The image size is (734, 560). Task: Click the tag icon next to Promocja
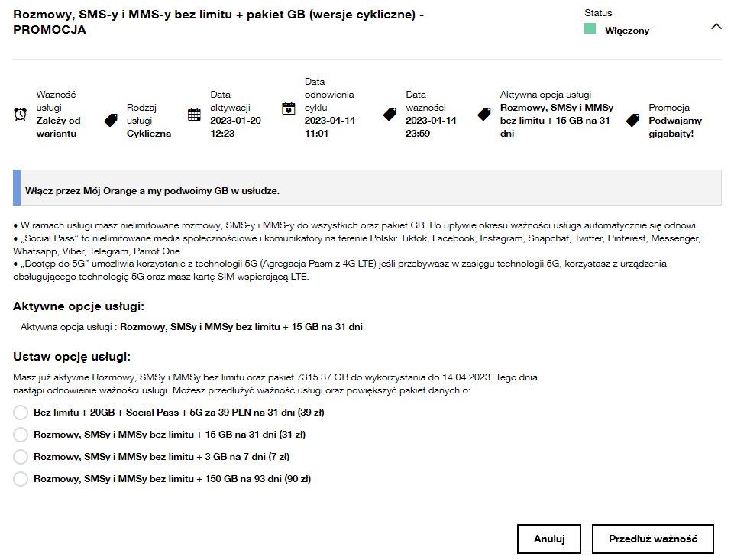pos(632,120)
